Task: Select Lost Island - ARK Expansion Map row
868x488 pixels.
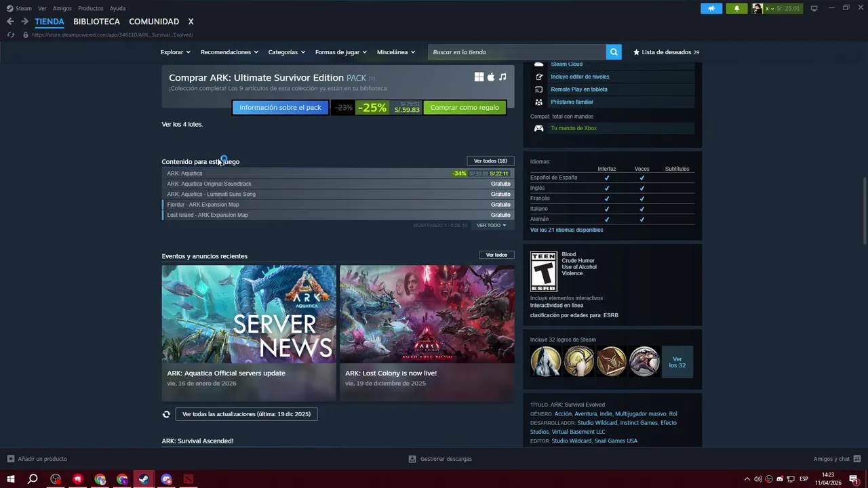Action: (338, 215)
